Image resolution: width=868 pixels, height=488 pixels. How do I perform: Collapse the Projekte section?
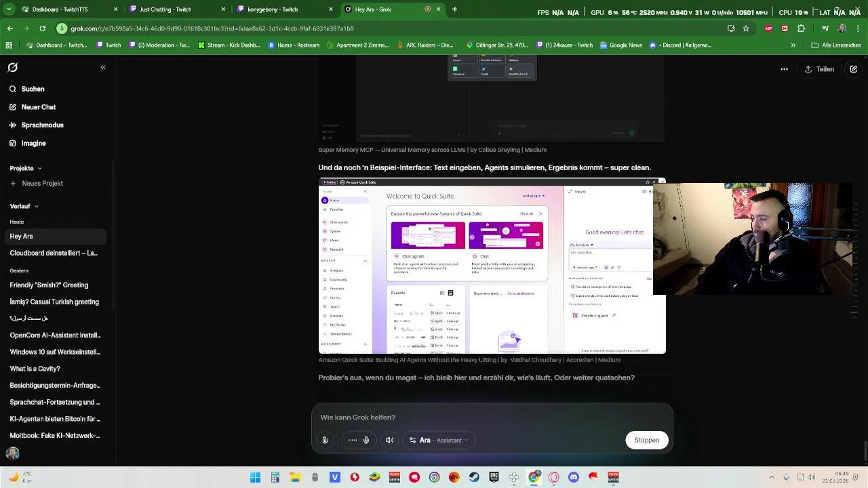point(26,168)
